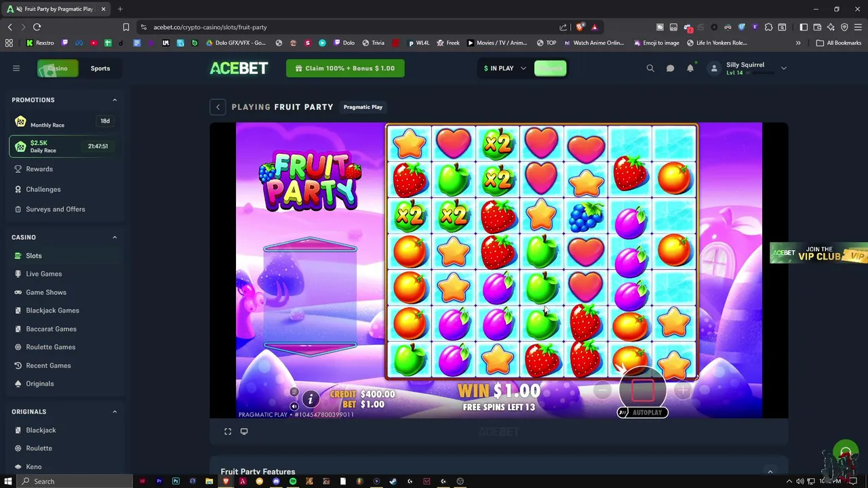The image size is (868, 488).
Task: Open Spotify from the taskbar
Action: click(x=293, y=481)
